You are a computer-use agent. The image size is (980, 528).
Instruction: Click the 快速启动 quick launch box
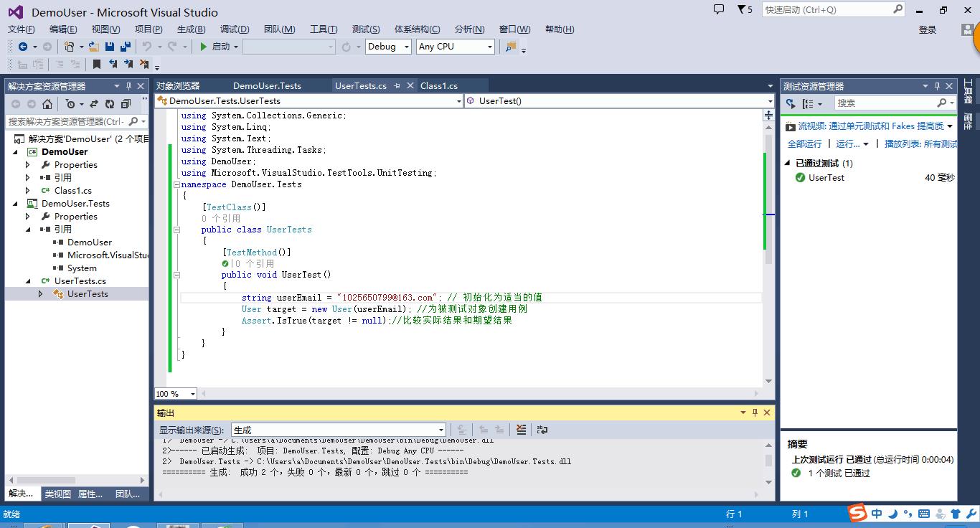(832, 10)
